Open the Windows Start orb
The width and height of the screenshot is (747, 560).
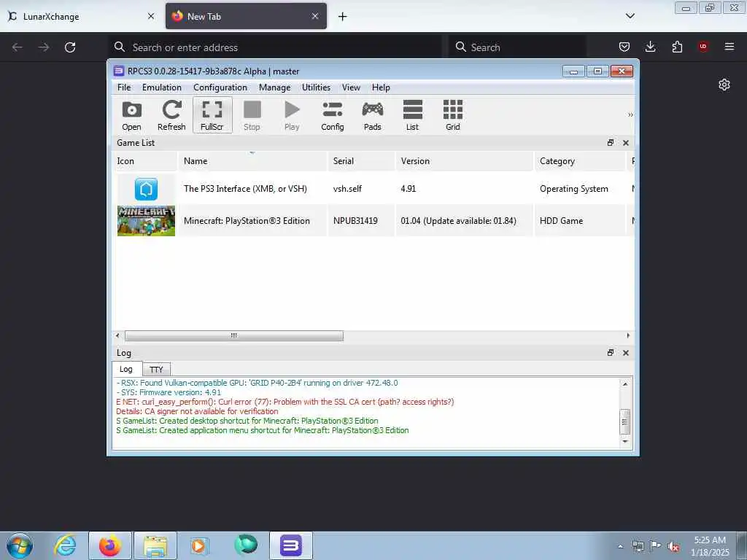(x=20, y=545)
